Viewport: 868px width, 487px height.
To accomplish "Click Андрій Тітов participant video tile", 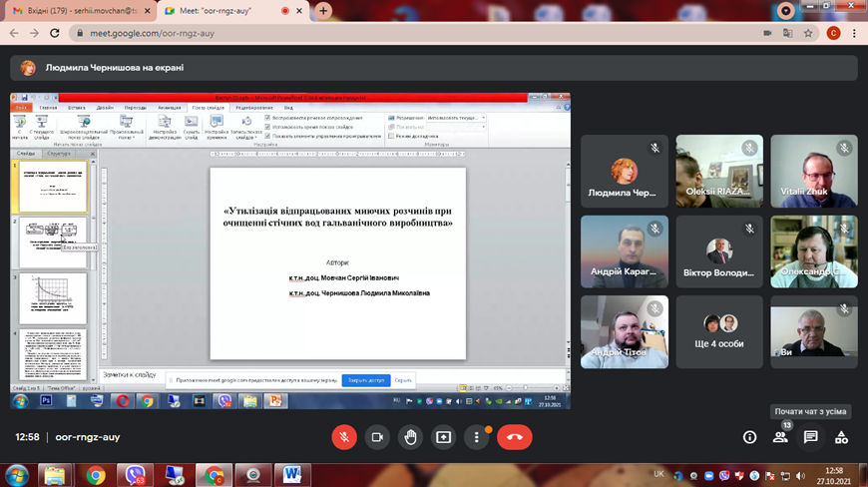I will pyautogui.click(x=625, y=332).
